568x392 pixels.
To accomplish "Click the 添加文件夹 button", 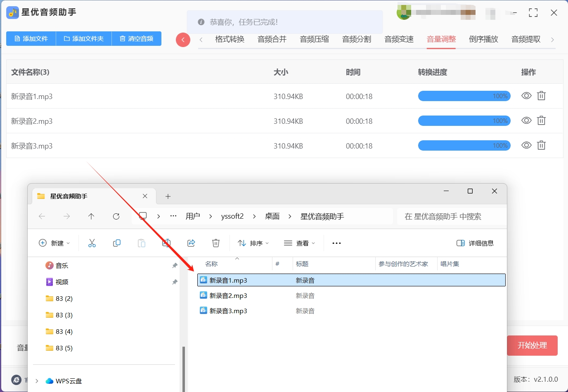I will click(84, 39).
